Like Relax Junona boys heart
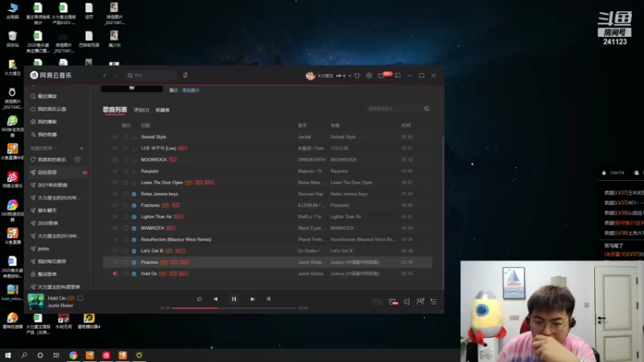Viewport: 644px width, 362px height. coord(126,194)
